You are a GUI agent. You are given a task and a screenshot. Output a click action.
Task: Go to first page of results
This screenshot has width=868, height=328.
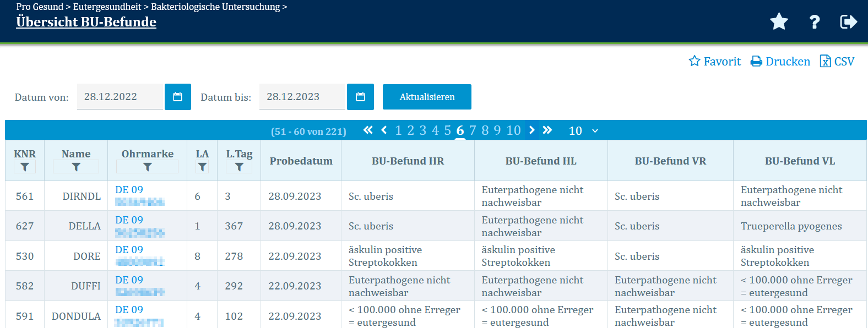click(368, 130)
